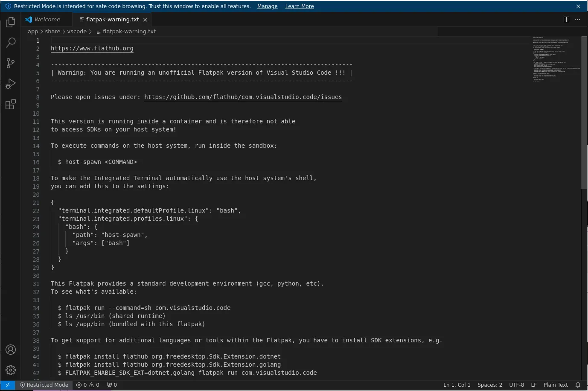The height and width of the screenshot is (391, 588).
Task: Click the flatpak-warning.txt breadcrumb item
Action: coord(126,32)
